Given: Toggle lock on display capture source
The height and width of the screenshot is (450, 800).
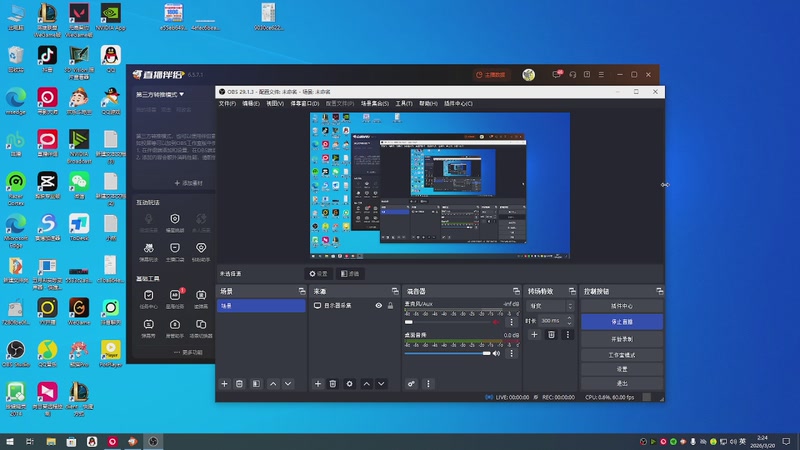Looking at the screenshot, I should pos(390,306).
